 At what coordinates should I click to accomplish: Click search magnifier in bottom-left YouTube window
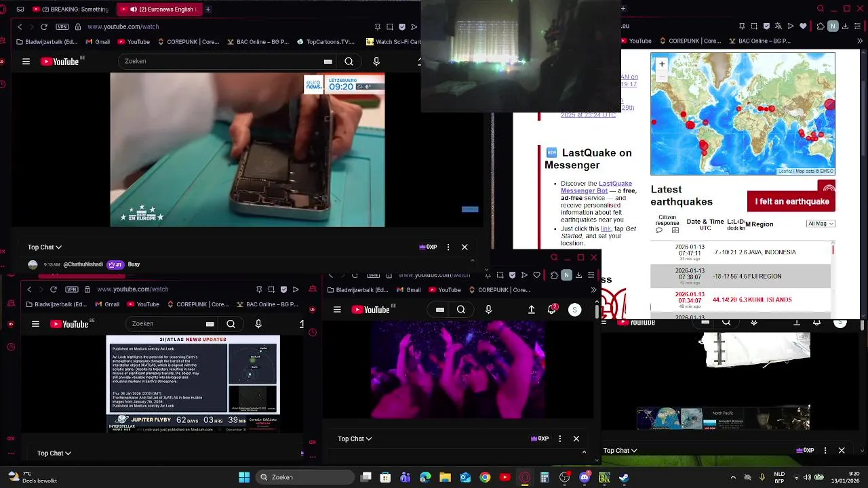pyautogui.click(x=231, y=324)
